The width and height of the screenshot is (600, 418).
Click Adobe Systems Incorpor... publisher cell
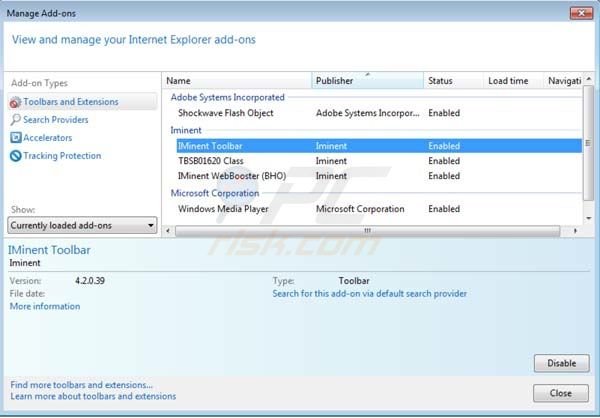[368, 113]
